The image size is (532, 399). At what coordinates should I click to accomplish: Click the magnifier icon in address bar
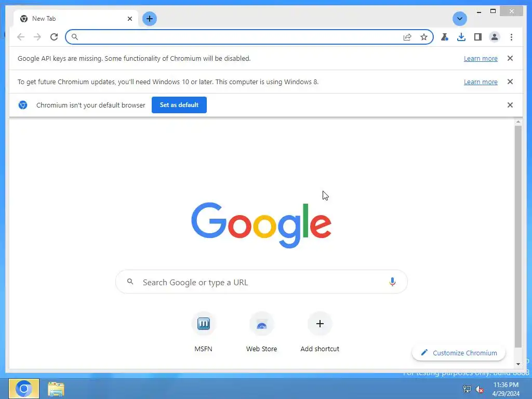(75, 37)
